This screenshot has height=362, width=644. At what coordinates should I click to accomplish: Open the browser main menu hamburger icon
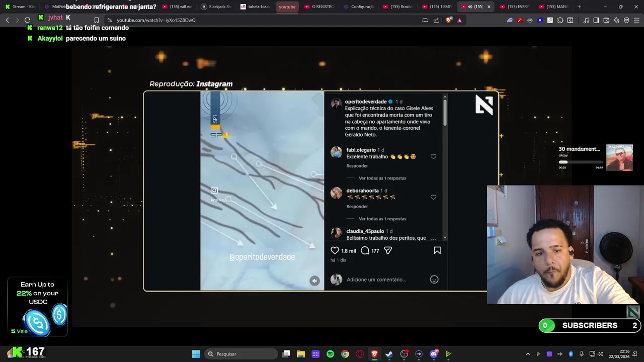click(636, 20)
